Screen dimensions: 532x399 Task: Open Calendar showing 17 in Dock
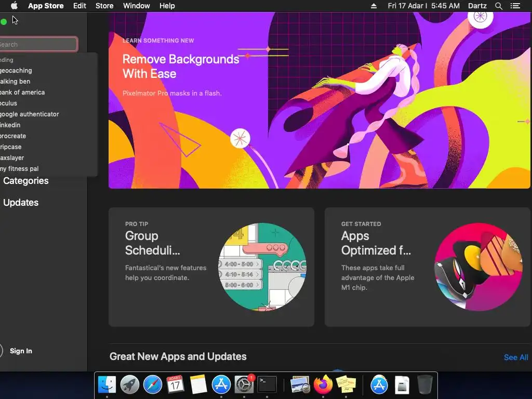pyautogui.click(x=175, y=385)
